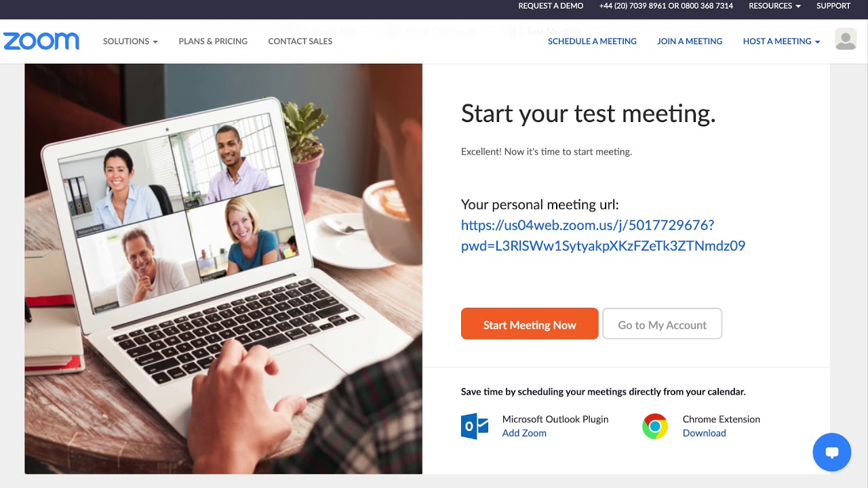Open the Host a Meeting dropdown

point(781,41)
